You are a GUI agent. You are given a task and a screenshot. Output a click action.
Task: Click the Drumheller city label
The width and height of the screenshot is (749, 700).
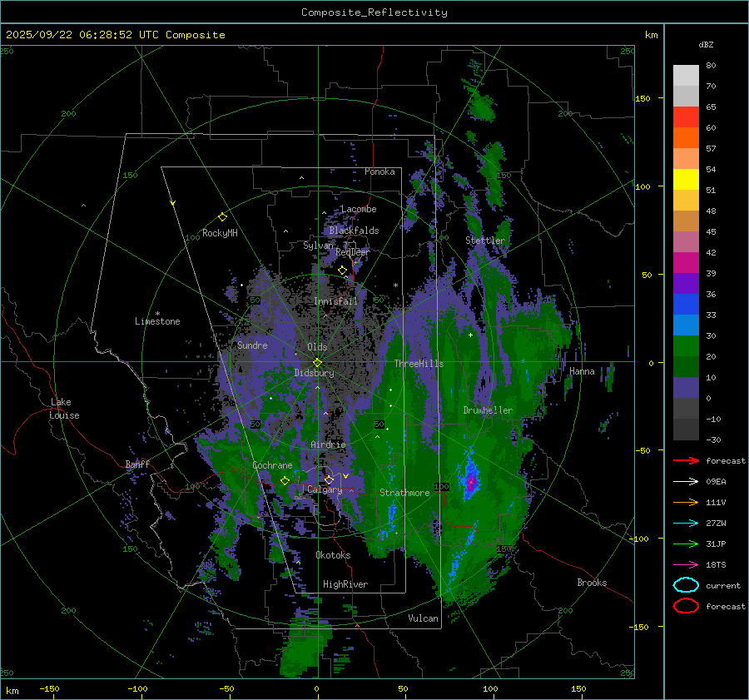tap(488, 410)
